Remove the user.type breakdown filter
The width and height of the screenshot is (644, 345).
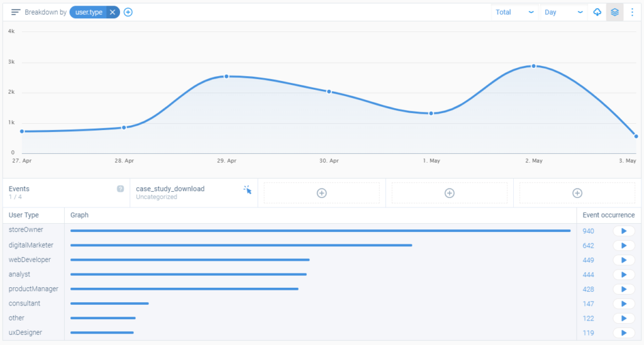(112, 13)
